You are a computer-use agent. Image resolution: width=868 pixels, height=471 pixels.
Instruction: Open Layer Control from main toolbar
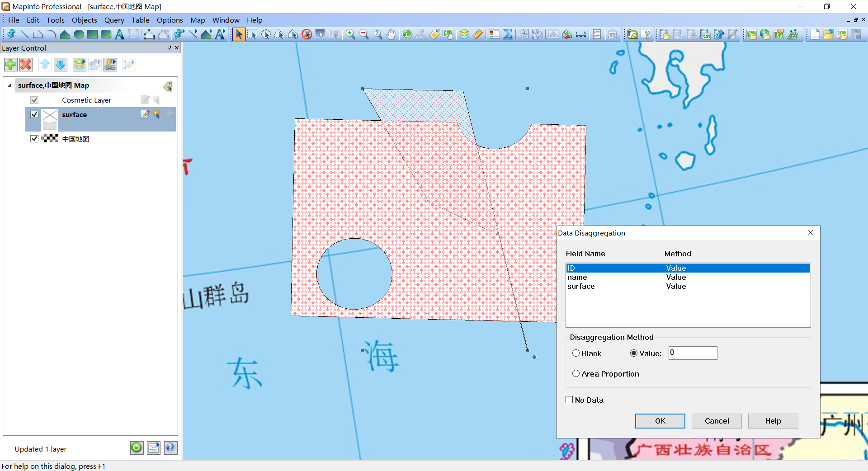464,34
